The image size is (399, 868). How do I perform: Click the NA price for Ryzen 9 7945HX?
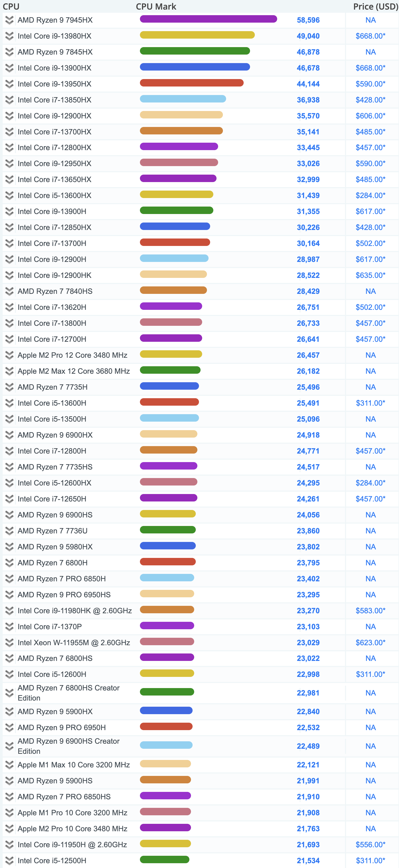[370, 20]
